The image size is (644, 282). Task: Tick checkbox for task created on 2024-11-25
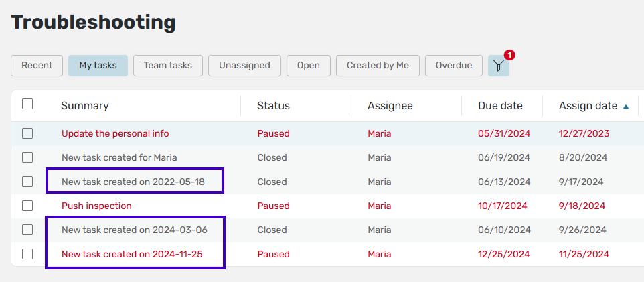[x=27, y=254]
